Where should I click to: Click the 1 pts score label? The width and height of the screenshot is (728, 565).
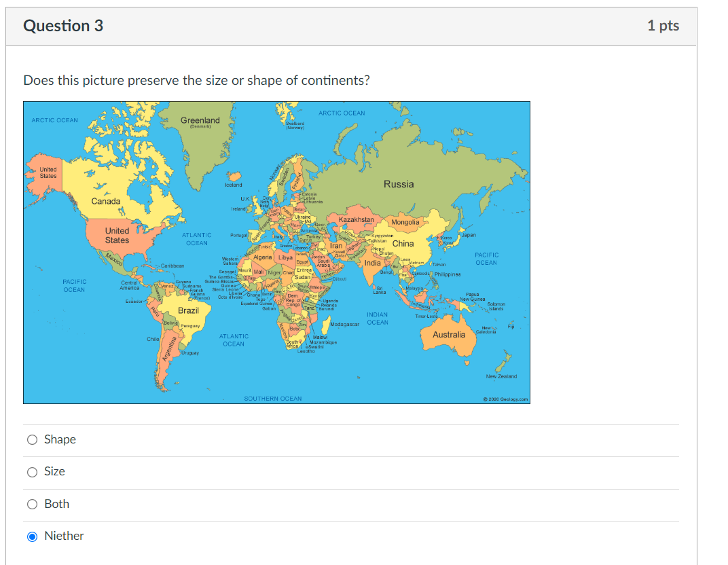click(x=663, y=26)
